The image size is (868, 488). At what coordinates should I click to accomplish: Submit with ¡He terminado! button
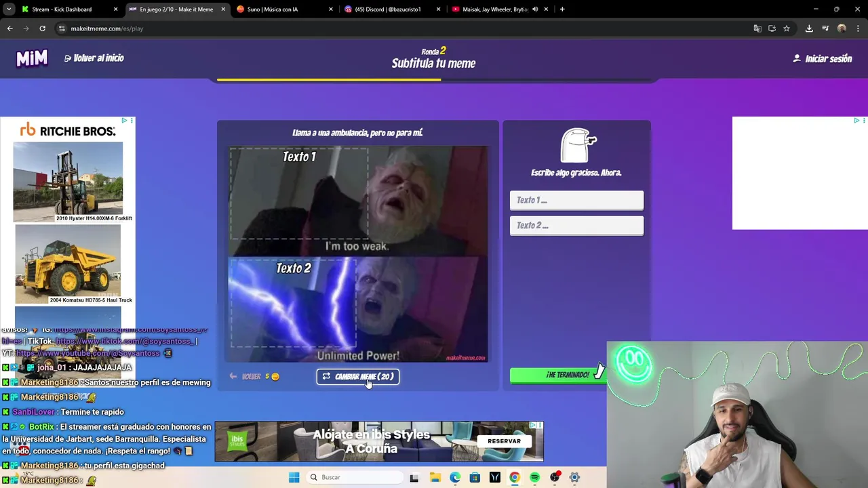(x=558, y=375)
